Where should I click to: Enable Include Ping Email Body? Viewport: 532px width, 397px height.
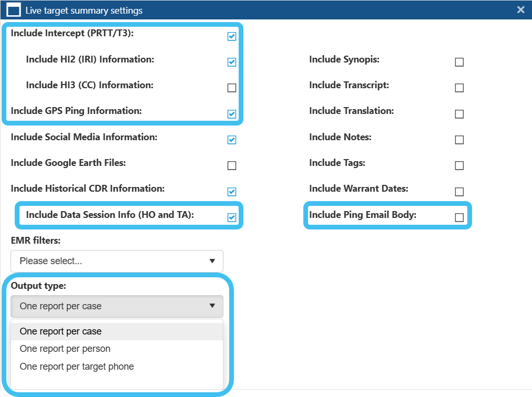[459, 217]
